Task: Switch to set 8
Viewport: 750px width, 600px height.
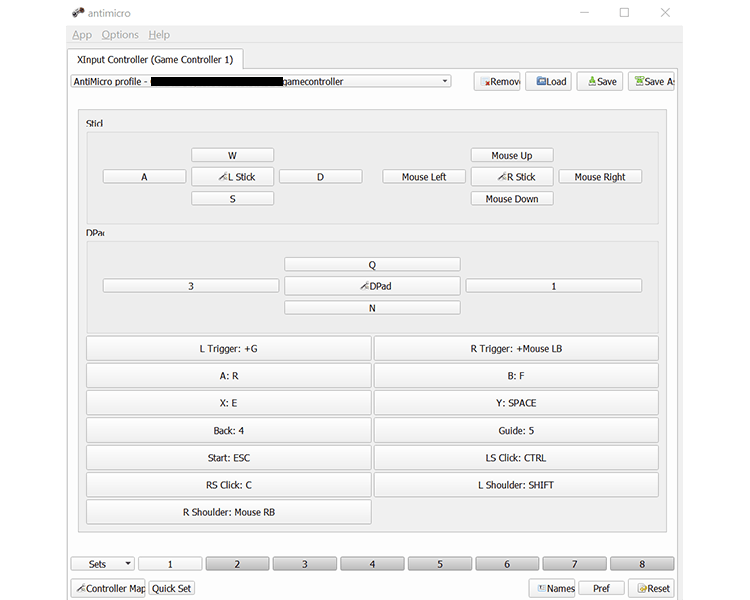Action: (642, 564)
